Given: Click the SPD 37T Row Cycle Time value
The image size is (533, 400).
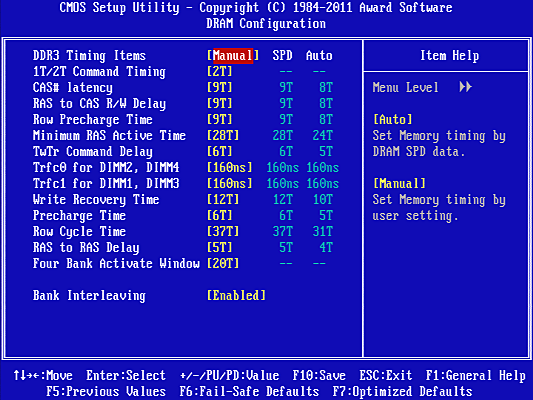Looking at the screenshot, I should coord(282,231).
